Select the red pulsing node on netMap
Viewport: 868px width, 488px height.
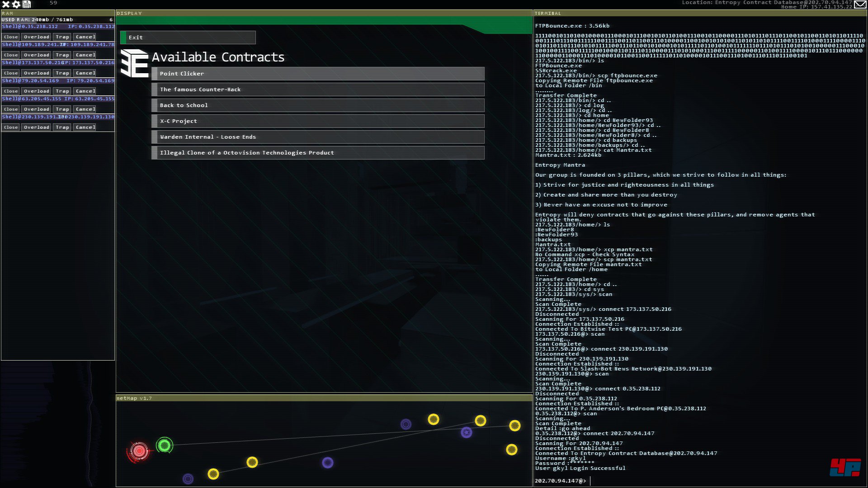click(139, 450)
